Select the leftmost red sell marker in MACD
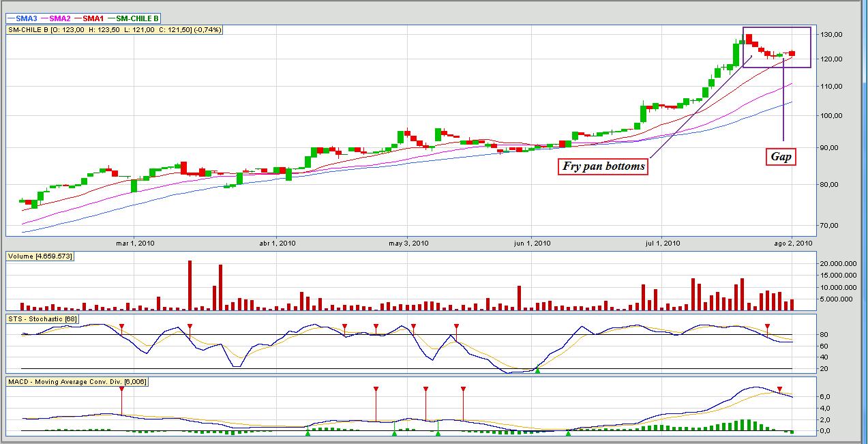This screenshot has height=444, width=868. [x=121, y=389]
